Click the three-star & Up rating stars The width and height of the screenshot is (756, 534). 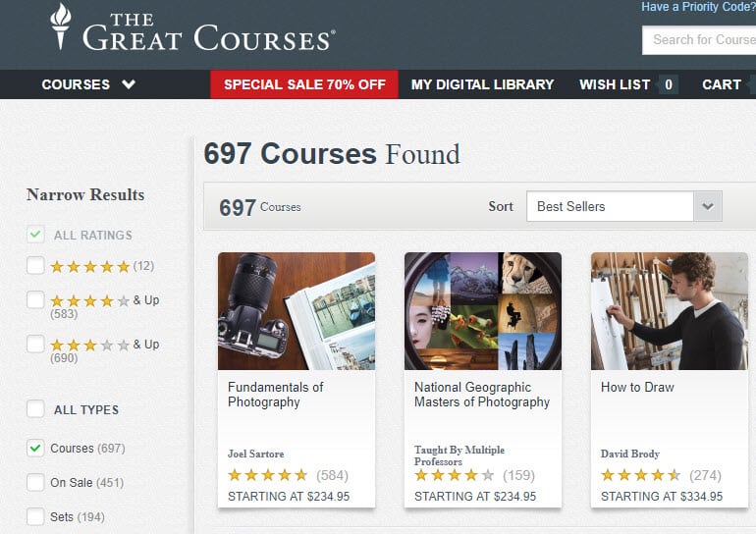pos(90,346)
